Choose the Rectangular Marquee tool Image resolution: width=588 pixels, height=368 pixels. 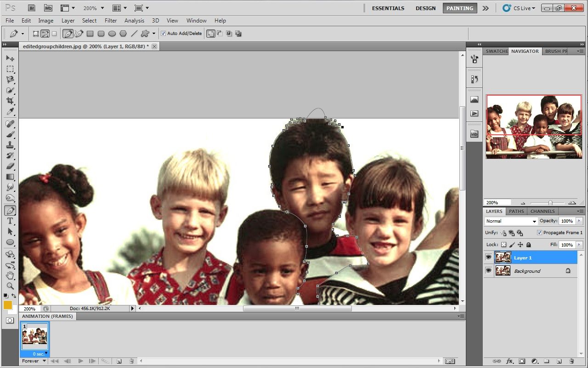click(10, 69)
